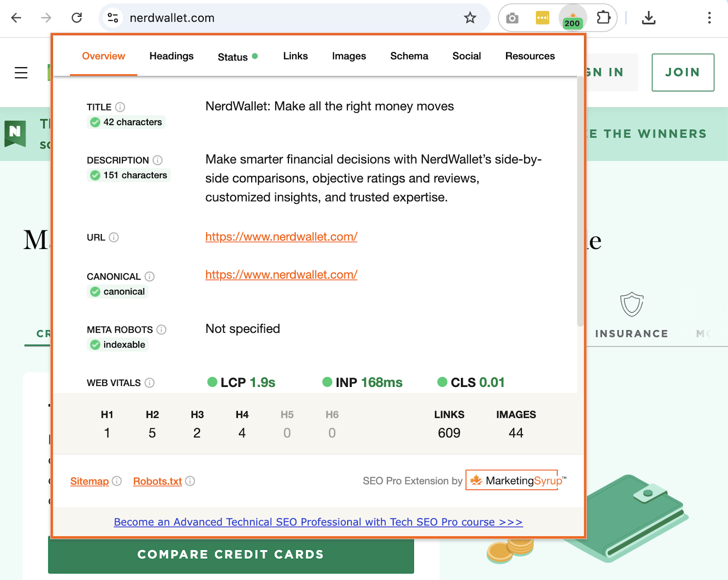Click the H2 count of 5
728x580 pixels.
click(x=152, y=433)
